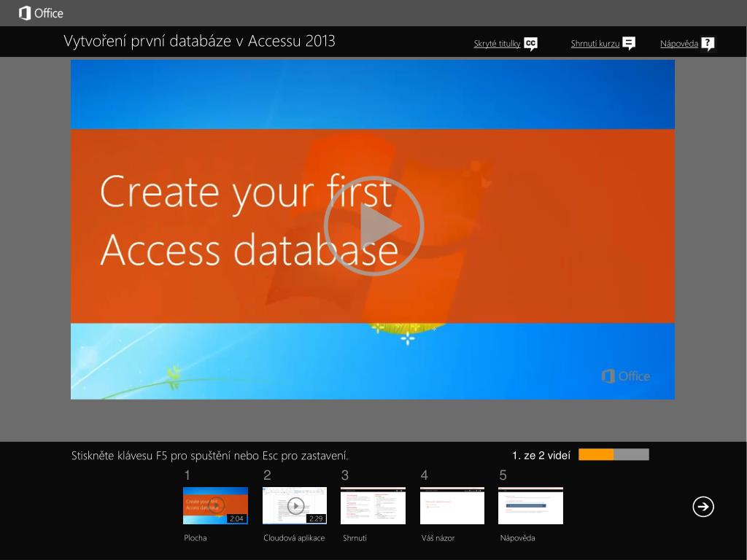Select thumbnail 5 Nápověda
Screen dimensions: 747x560
click(x=531, y=505)
